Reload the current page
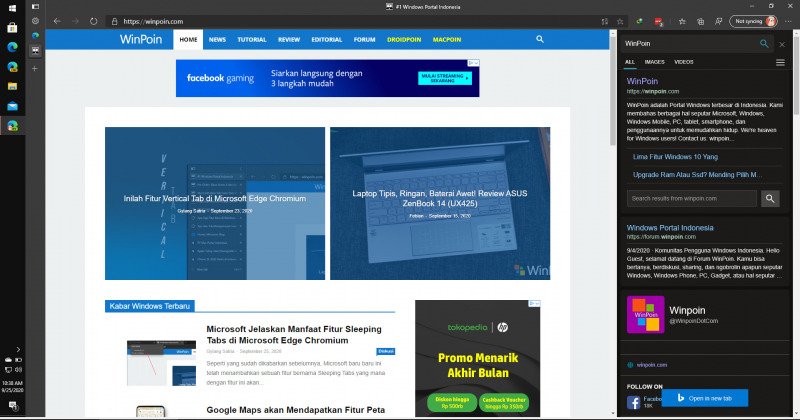The height and width of the screenshot is (420, 800). pyautogui.click(x=93, y=21)
